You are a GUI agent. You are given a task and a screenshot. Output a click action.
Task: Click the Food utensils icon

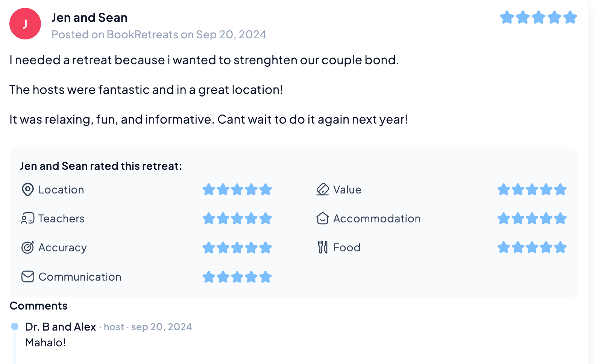(323, 248)
